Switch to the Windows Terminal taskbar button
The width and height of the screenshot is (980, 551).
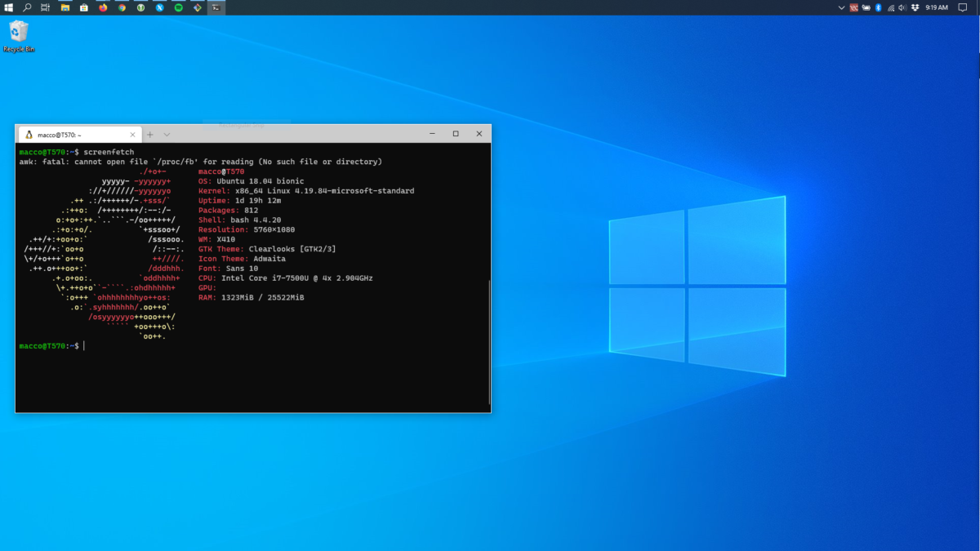(216, 7)
